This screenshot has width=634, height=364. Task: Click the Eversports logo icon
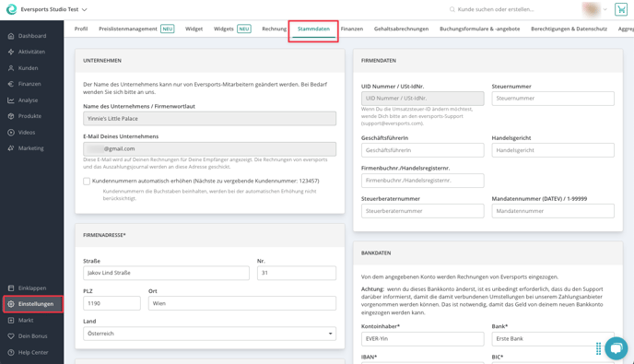11,9
